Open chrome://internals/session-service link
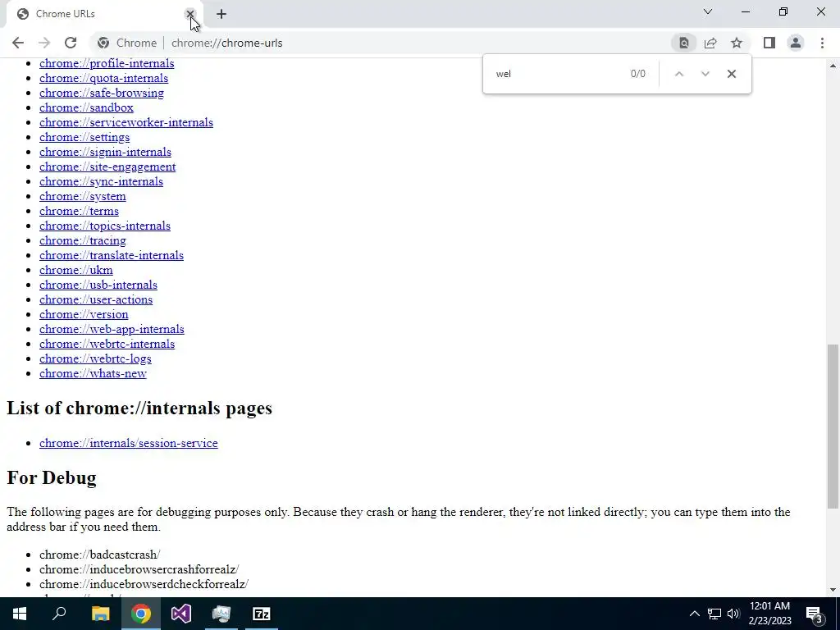Screen dimensions: 840x630 pyautogui.click(x=129, y=443)
